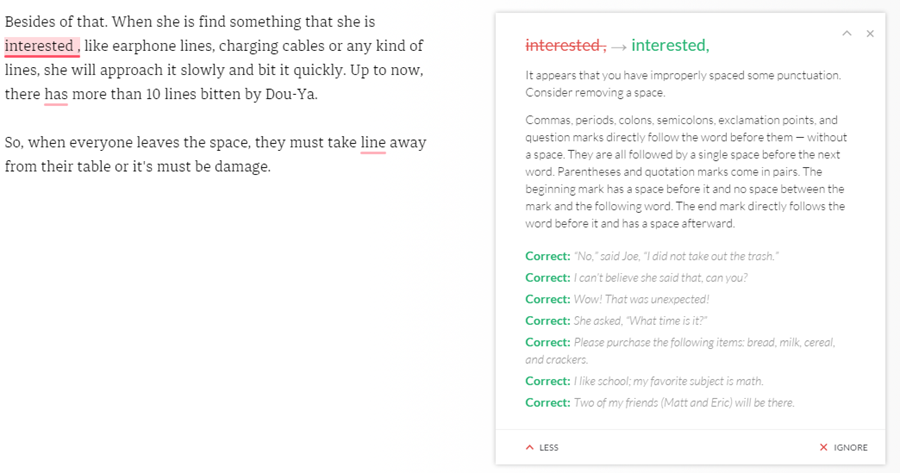
Task: Click the arrow between original and correction
Action: 619,45
